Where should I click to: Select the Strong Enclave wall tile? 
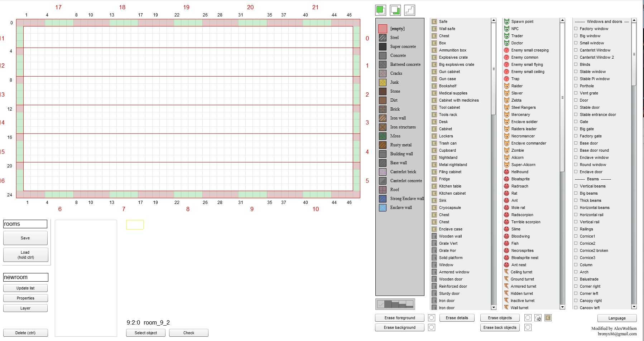coord(383,199)
